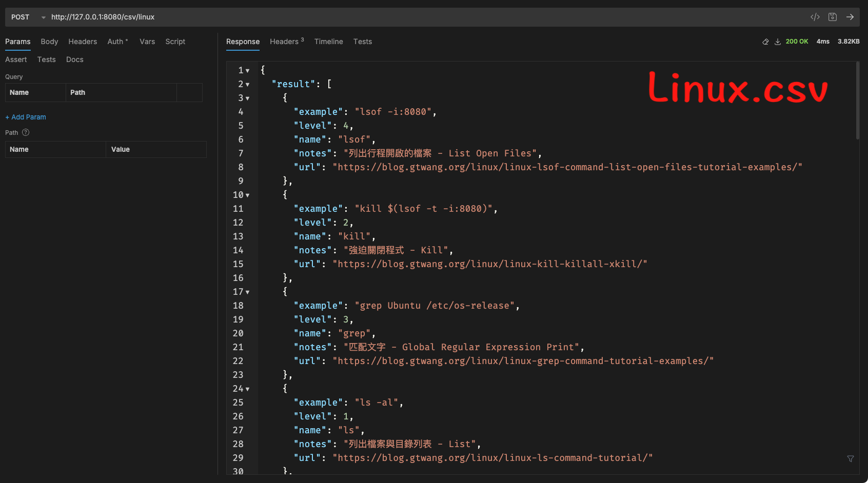Go to the Vars tab
Viewport: 868px width, 483px height.
pos(147,42)
